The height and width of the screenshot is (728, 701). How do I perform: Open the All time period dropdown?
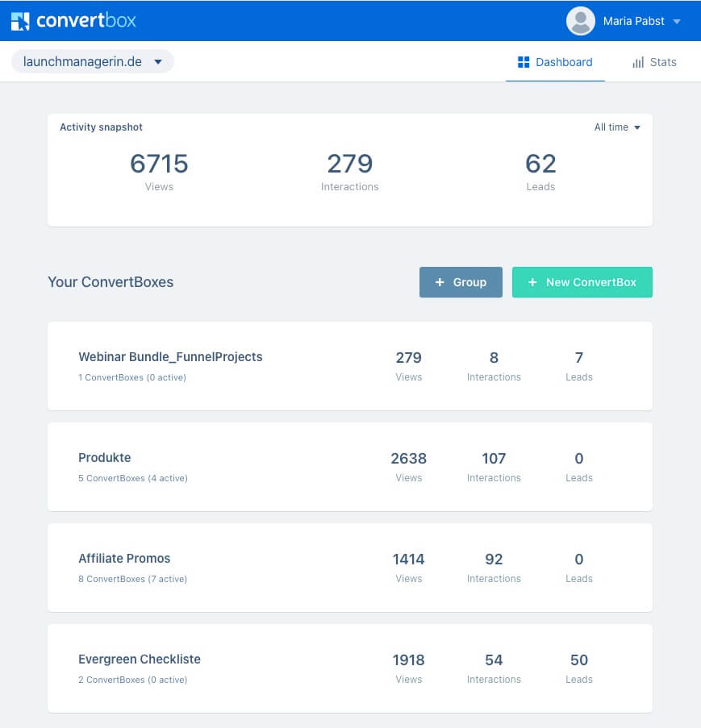tap(617, 127)
